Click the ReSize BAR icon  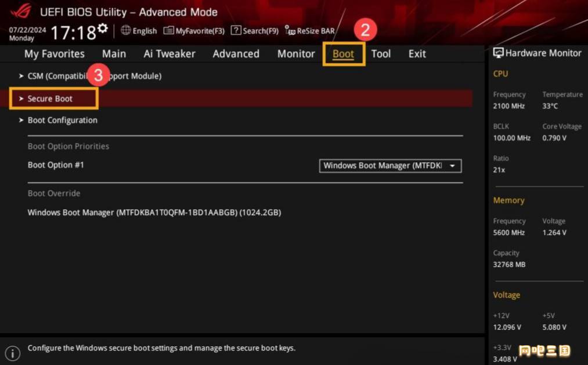coord(290,31)
